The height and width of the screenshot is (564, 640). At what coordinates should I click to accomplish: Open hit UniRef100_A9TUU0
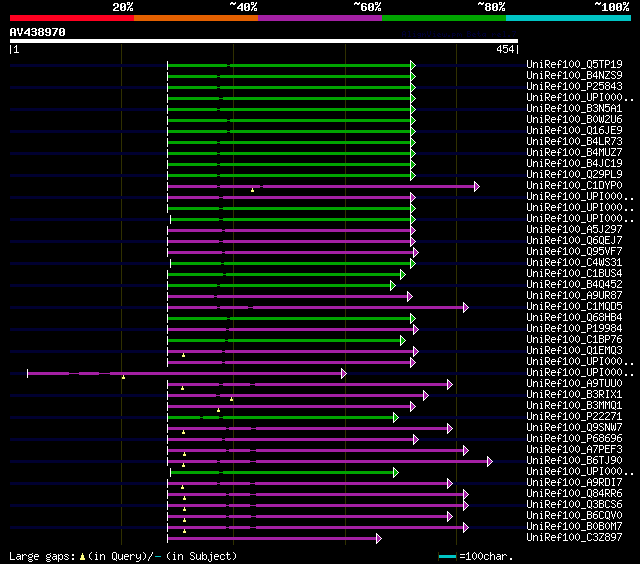pyautogui.click(x=574, y=384)
